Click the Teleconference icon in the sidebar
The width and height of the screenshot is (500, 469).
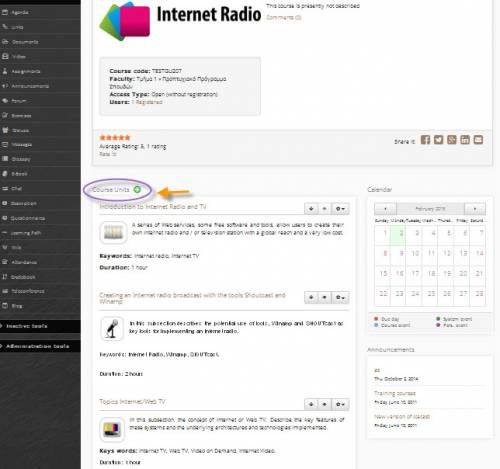point(5,291)
